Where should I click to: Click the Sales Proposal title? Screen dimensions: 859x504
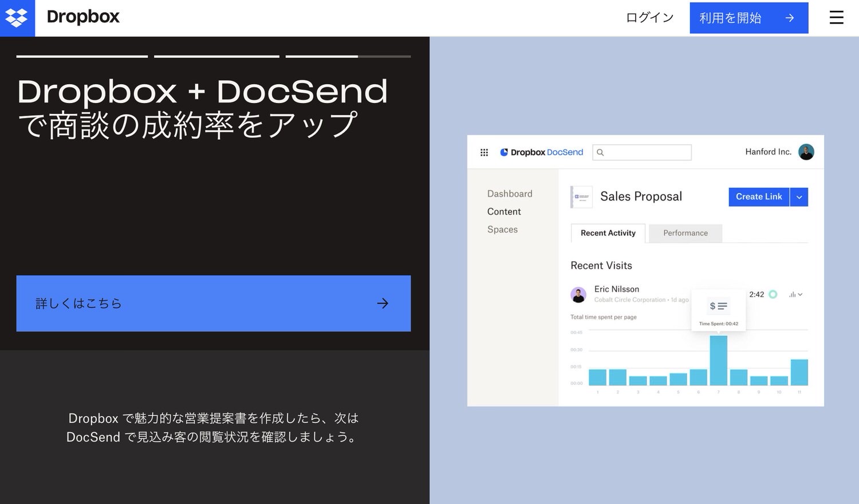[641, 196]
